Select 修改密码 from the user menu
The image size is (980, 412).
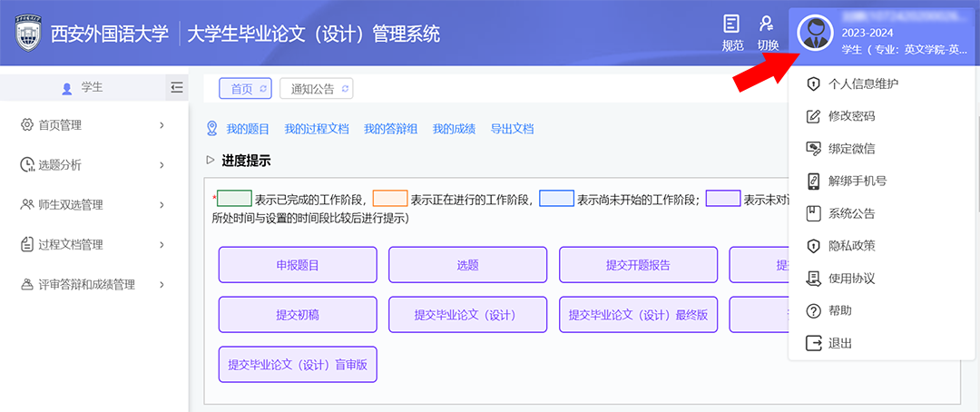pos(851,116)
